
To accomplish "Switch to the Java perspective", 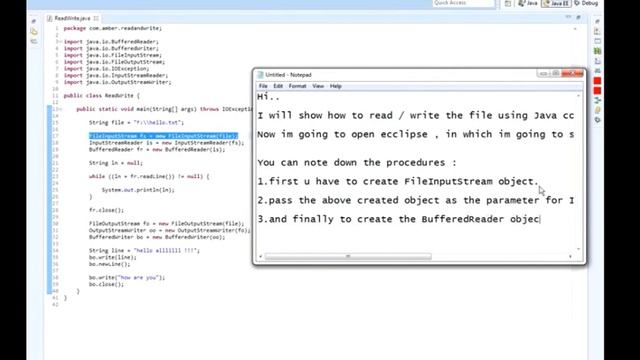I will [528, 3].
